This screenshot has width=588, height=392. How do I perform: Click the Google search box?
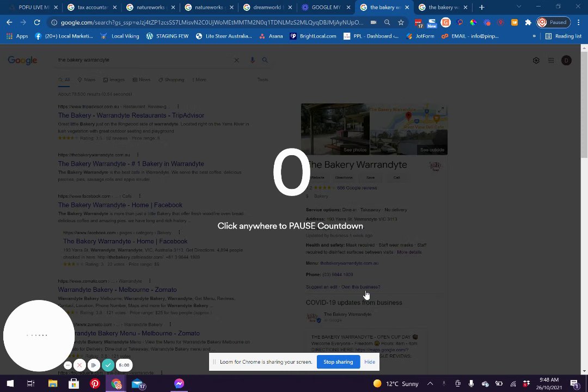point(144,60)
